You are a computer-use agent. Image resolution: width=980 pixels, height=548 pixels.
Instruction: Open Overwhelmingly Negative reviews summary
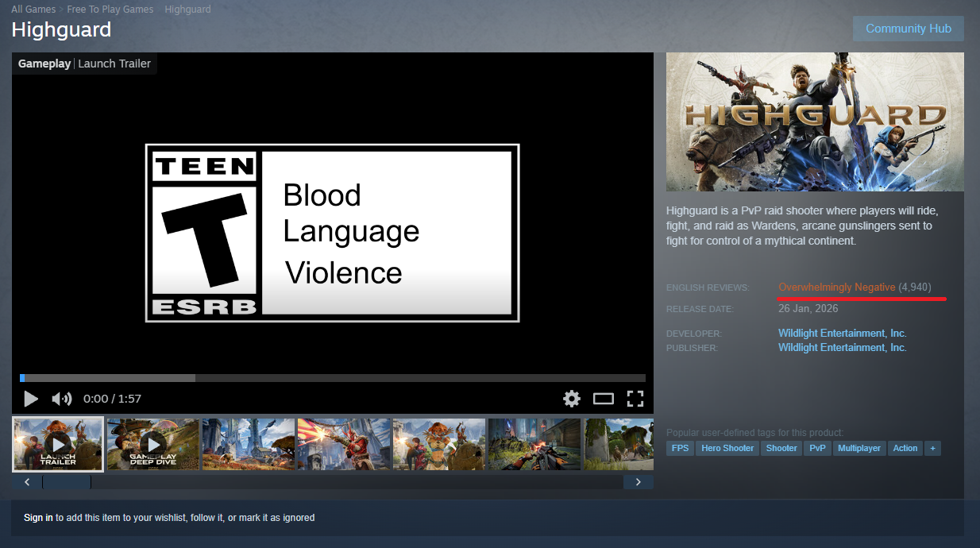(836, 287)
